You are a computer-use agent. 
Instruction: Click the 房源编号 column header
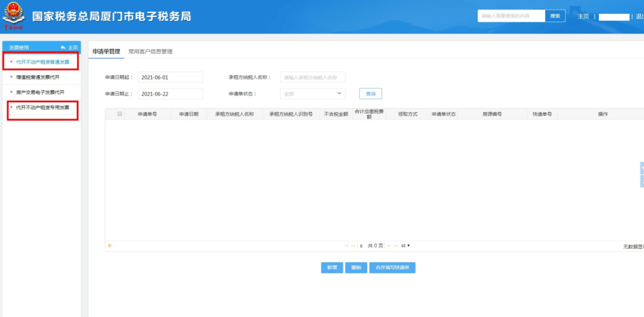click(492, 114)
